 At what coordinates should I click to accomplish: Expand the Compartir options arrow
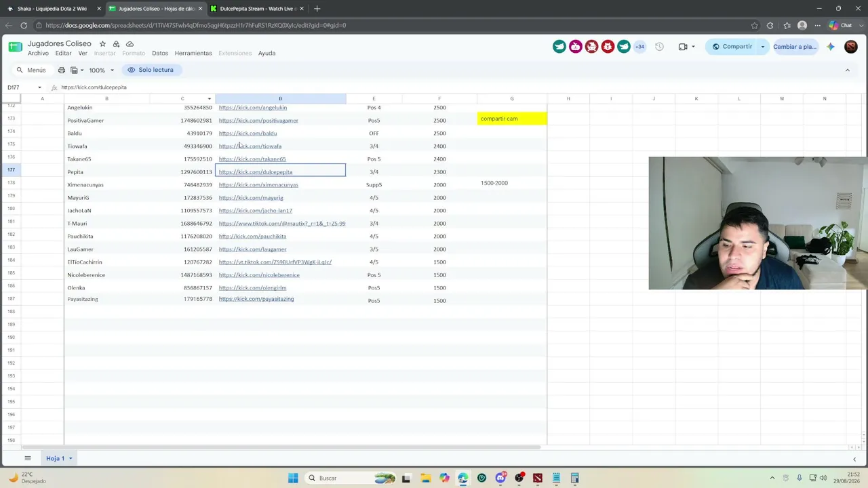click(x=762, y=47)
